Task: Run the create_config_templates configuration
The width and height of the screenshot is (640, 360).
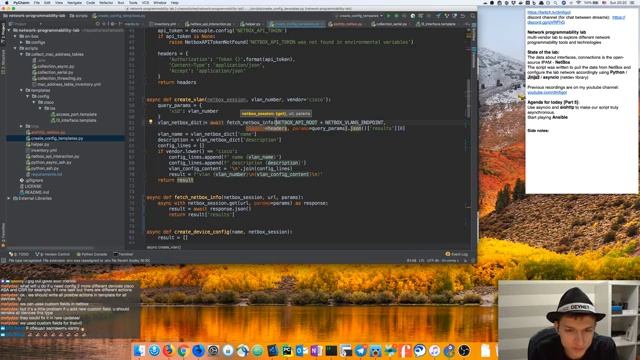Action: pyautogui.click(x=388, y=16)
